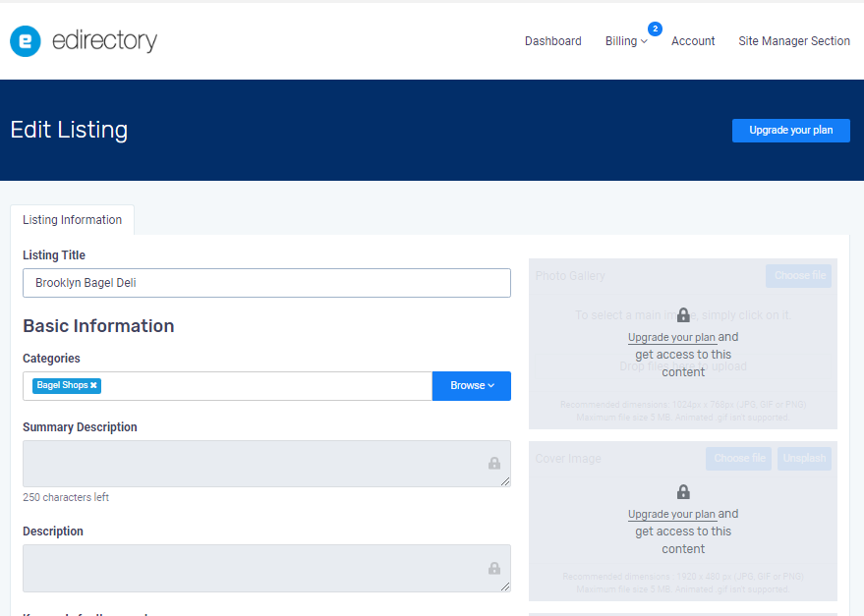
Task: Click inside the Categories field
Action: click(265, 386)
